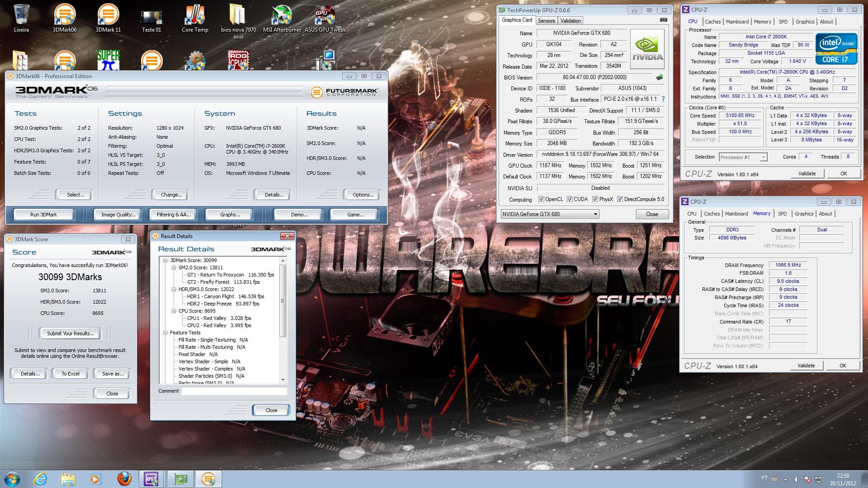This screenshot has height=488, width=868.
Task: Open Internet Explorer from the taskbar
Action: pyautogui.click(x=41, y=479)
